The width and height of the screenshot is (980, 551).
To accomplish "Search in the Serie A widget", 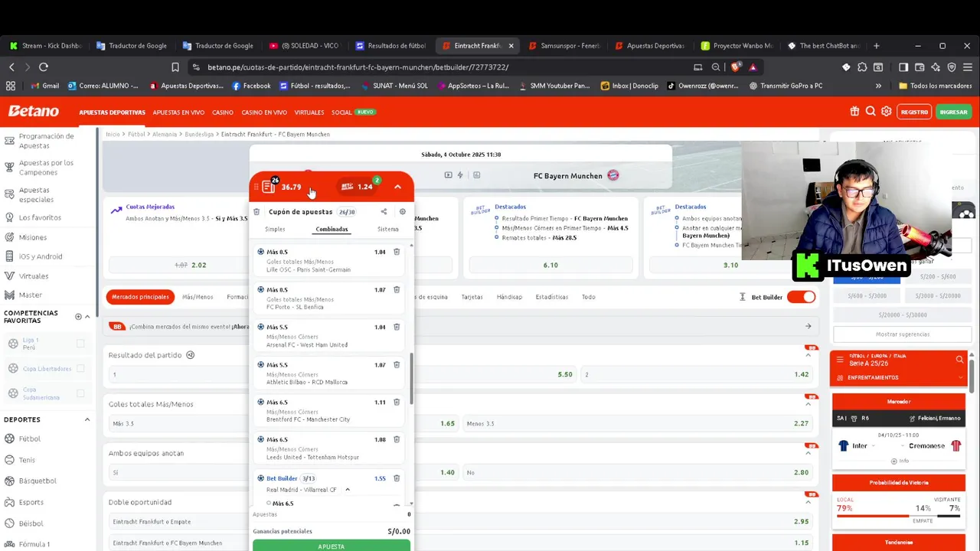I will [959, 359].
